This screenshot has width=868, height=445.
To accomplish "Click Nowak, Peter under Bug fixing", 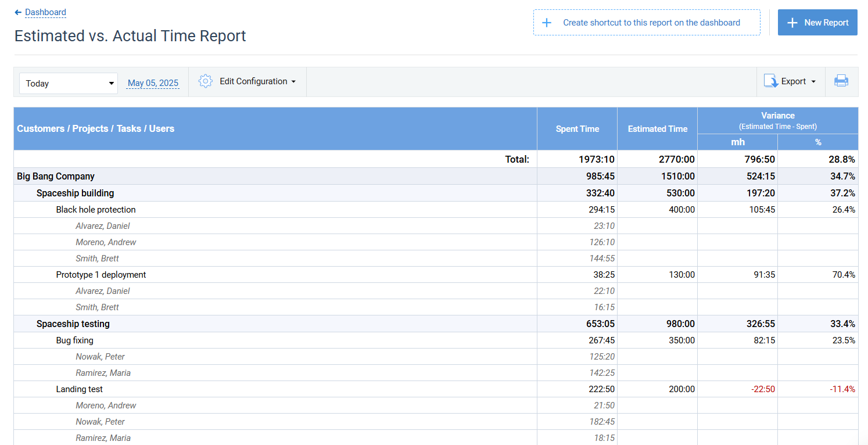I will [100, 357].
